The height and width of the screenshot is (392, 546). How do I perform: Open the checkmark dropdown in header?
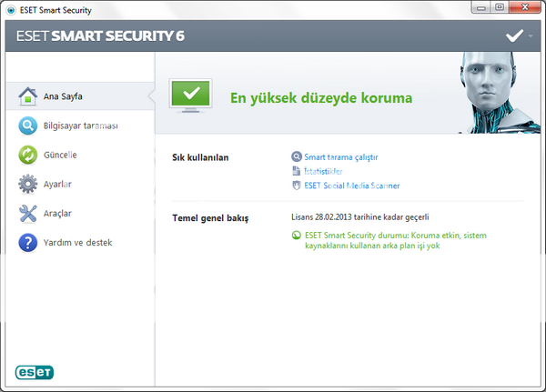point(520,35)
